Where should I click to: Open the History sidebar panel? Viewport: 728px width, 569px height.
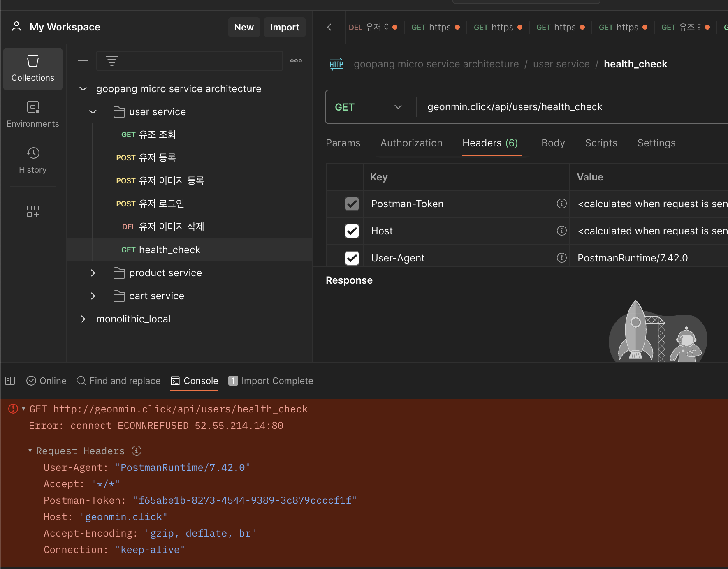pyautogui.click(x=33, y=161)
